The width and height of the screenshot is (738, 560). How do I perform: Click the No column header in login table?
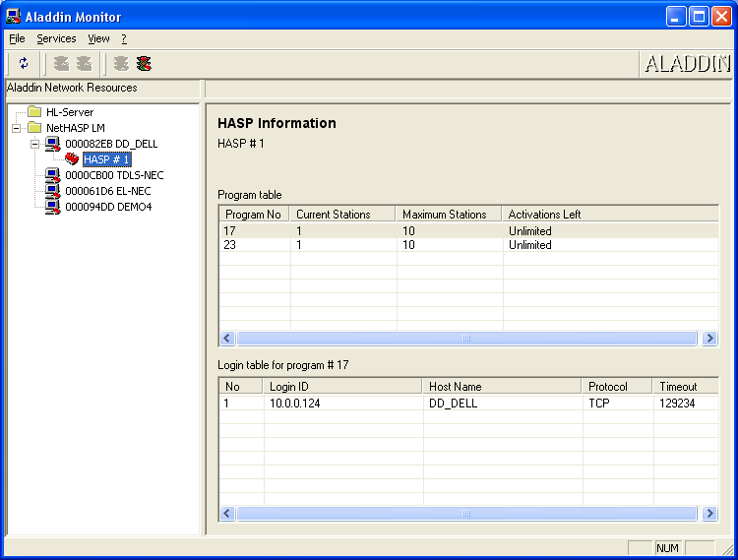point(241,387)
